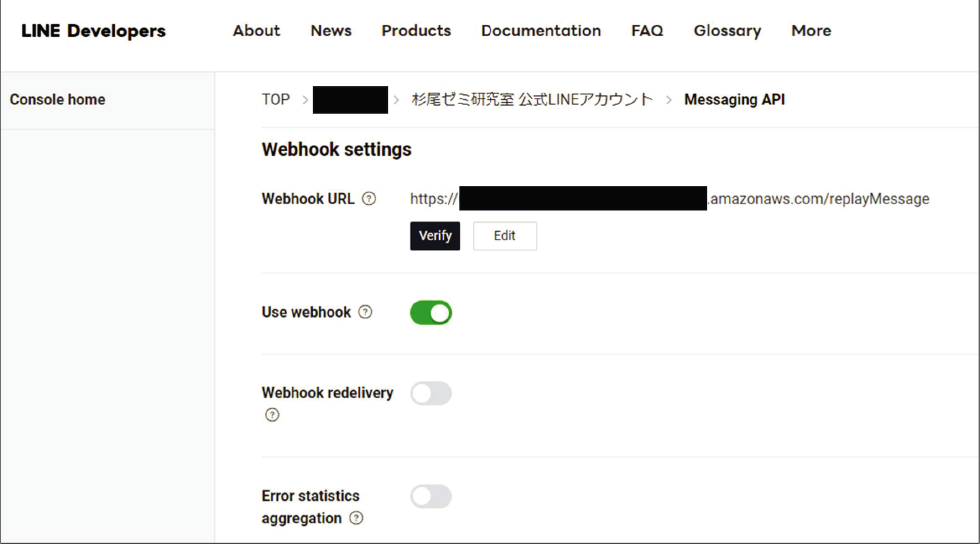Open the FAQ page
This screenshot has height=544, width=980.
point(647,31)
